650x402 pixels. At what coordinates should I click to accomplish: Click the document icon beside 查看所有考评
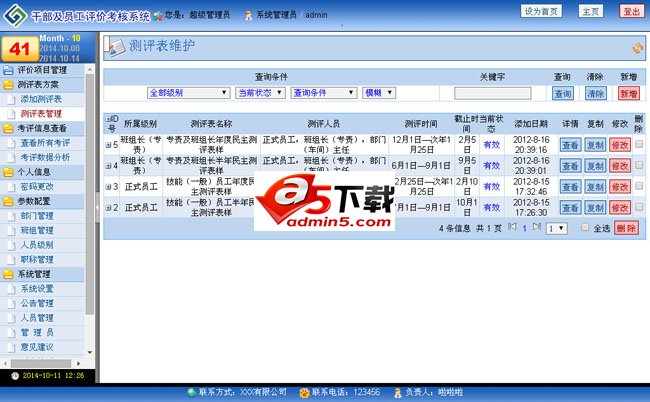pyautogui.click(x=12, y=143)
